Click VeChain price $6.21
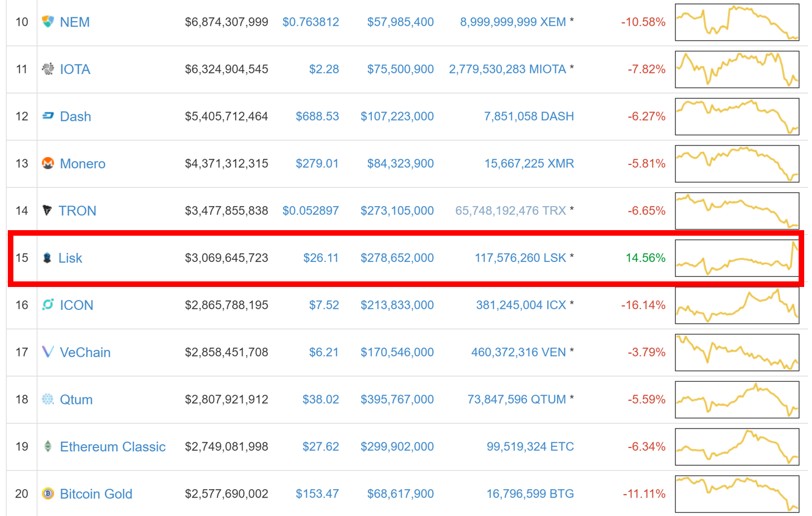The width and height of the screenshot is (812, 516). pyautogui.click(x=324, y=352)
